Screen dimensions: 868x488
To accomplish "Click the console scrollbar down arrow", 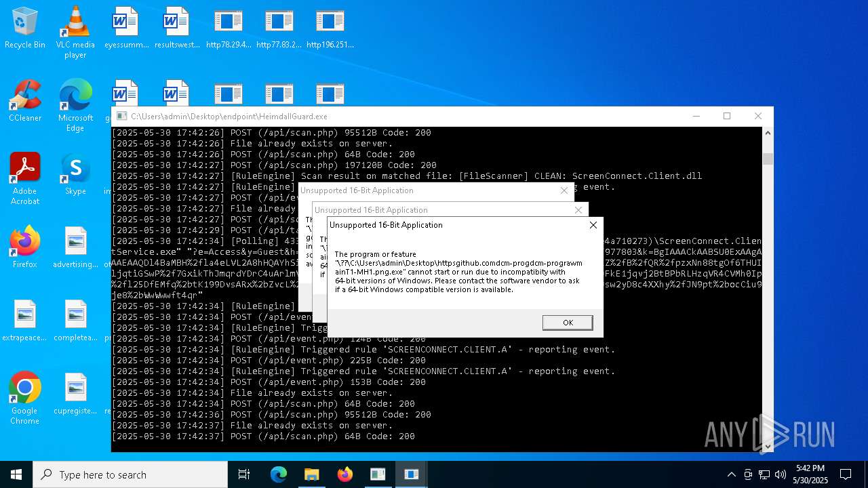I will (768, 446).
